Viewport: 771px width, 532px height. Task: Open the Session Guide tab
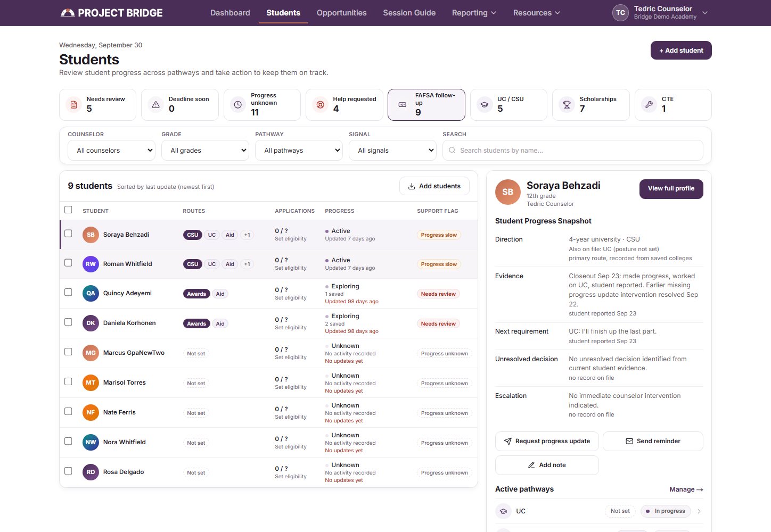tap(409, 13)
